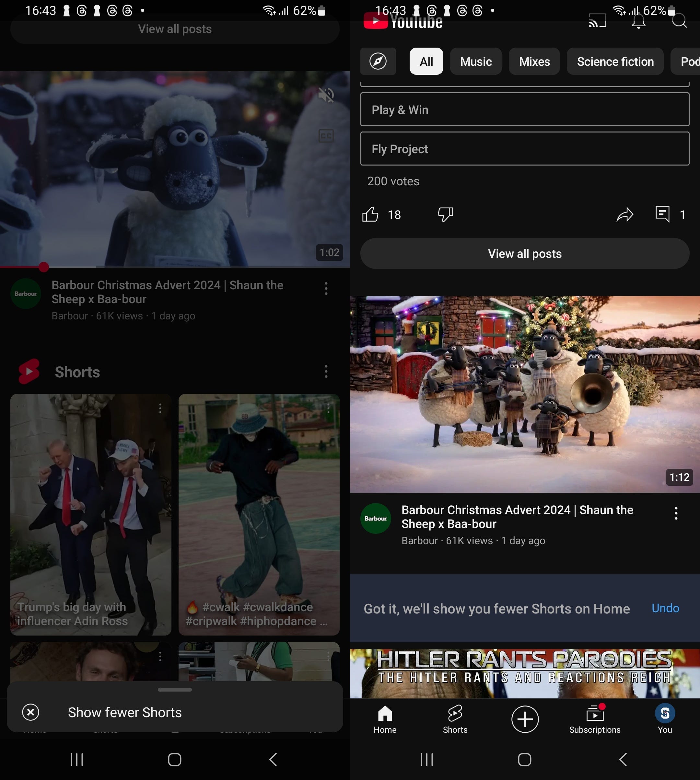Vote for Play & Win poll option
The width and height of the screenshot is (700, 780).
(525, 109)
